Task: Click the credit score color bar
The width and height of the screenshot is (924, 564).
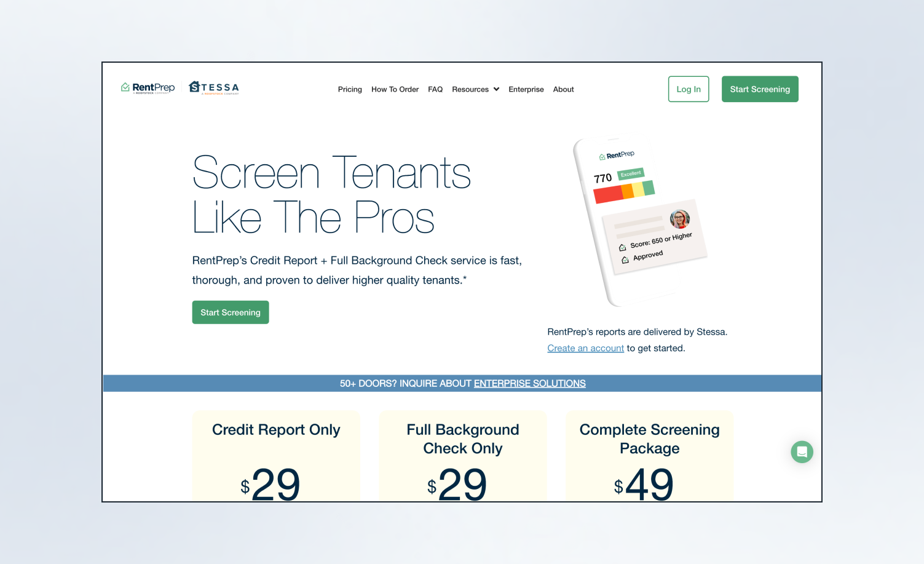Action: click(x=623, y=192)
